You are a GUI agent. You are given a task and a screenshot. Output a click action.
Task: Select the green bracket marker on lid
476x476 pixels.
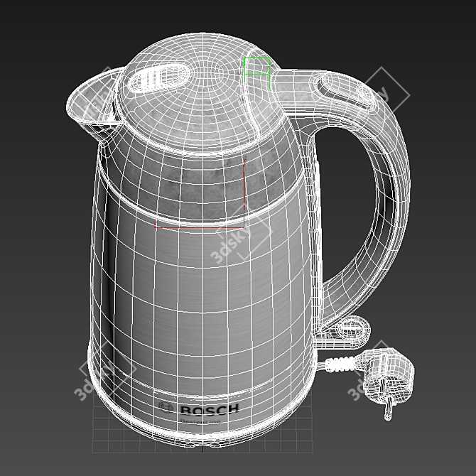(256, 69)
